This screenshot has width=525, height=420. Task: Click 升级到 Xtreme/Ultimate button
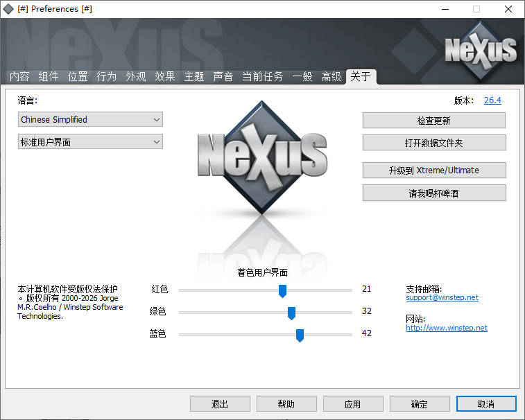(x=434, y=170)
